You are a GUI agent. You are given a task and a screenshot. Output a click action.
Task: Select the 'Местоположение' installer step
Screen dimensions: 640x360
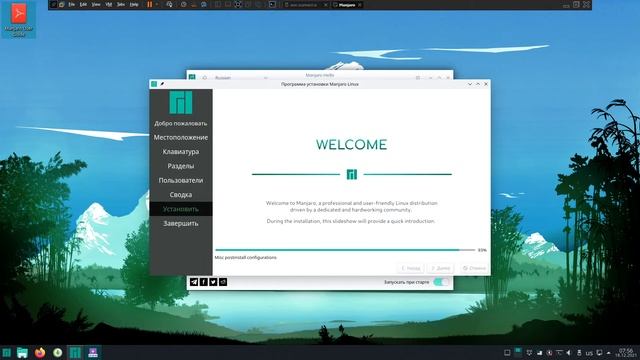(x=181, y=138)
